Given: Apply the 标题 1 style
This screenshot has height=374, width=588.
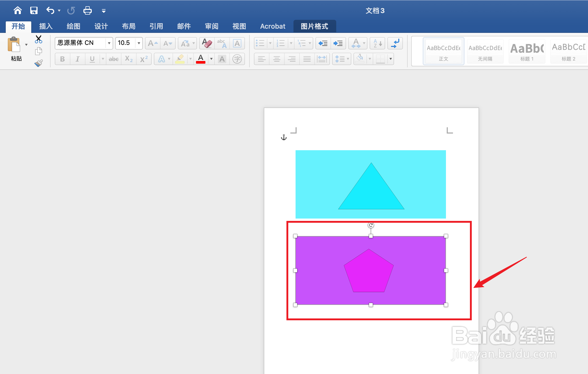Looking at the screenshot, I should [527, 51].
